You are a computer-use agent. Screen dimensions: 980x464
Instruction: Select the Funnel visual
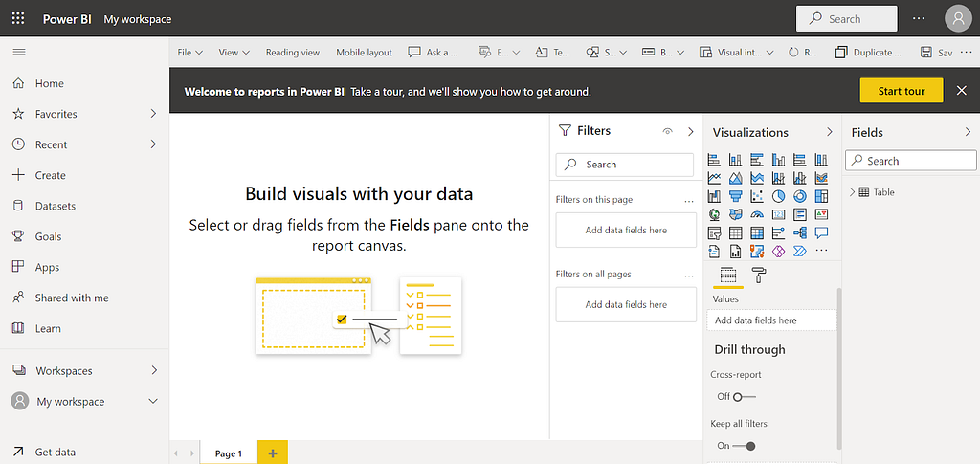(x=736, y=196)
